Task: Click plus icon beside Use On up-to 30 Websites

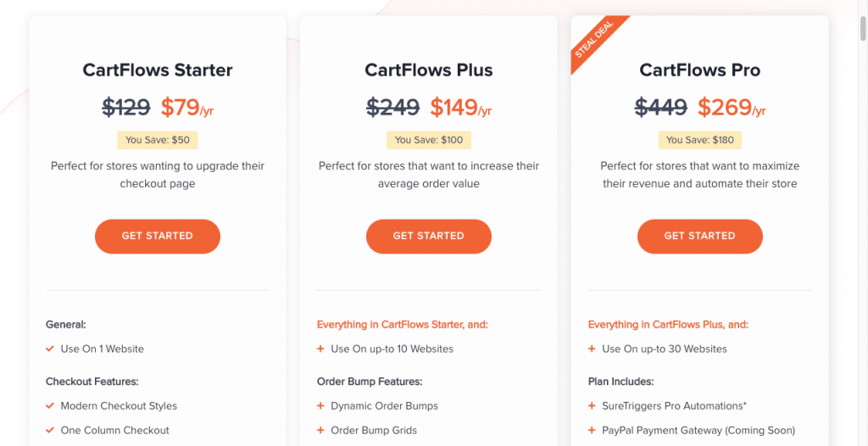Action: tap(592, 348)
